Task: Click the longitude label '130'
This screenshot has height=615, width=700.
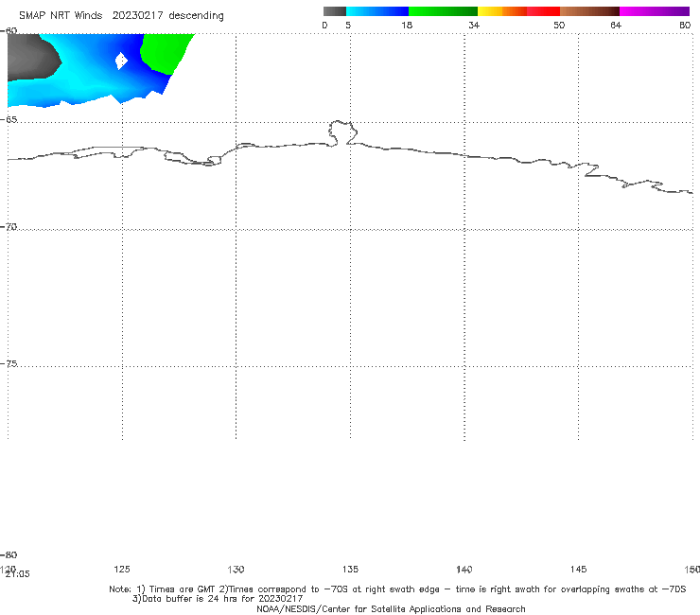Action: click(x=236, y=569)
